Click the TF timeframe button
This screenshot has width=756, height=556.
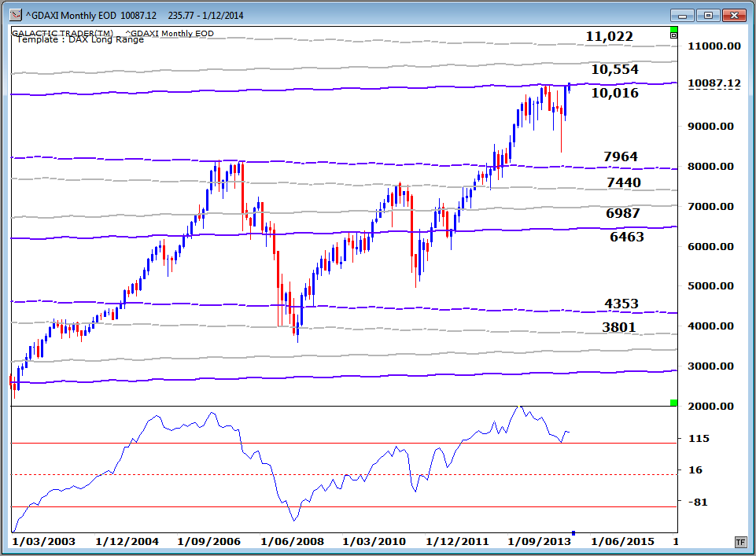(x=740, y=542)
